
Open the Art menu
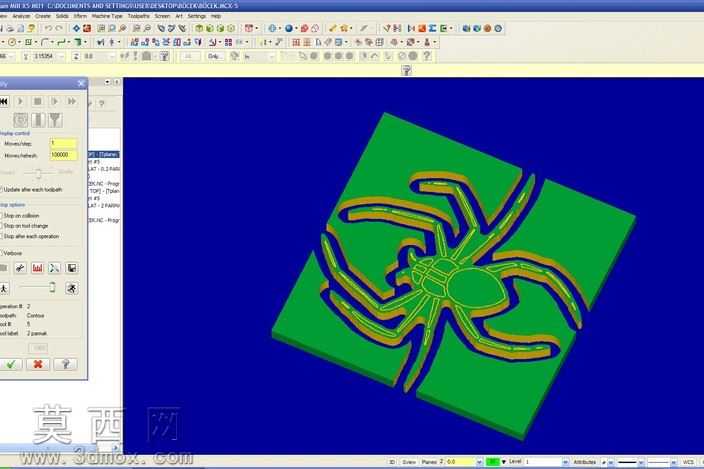click(179, 16)
